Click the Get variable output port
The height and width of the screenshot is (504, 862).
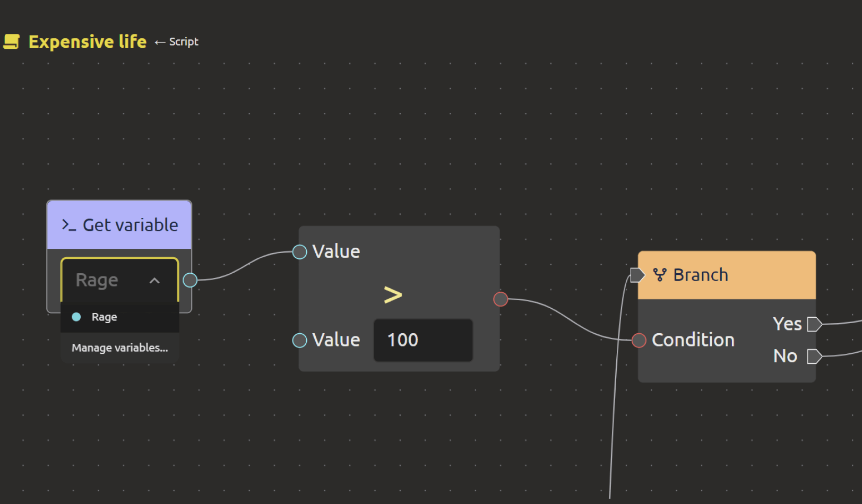click(190, 280)
